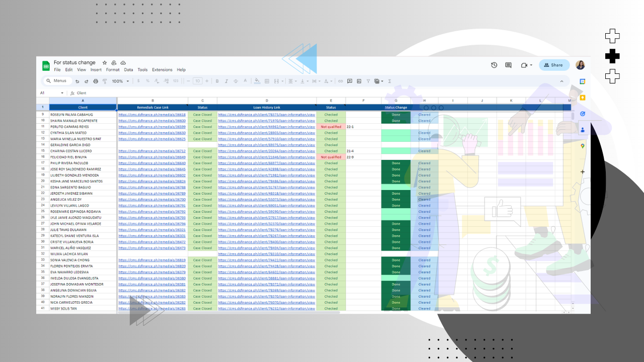The height and width of the screenshot is (362, 644).
Task: Print the spreadsheet using the printer icon
Action: coord(96,81)
